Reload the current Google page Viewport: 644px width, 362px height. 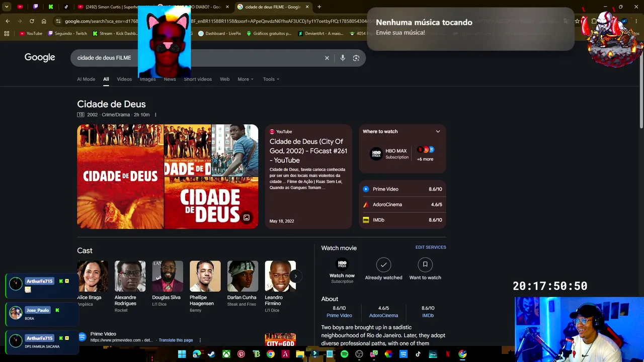[x=32, y=21]
